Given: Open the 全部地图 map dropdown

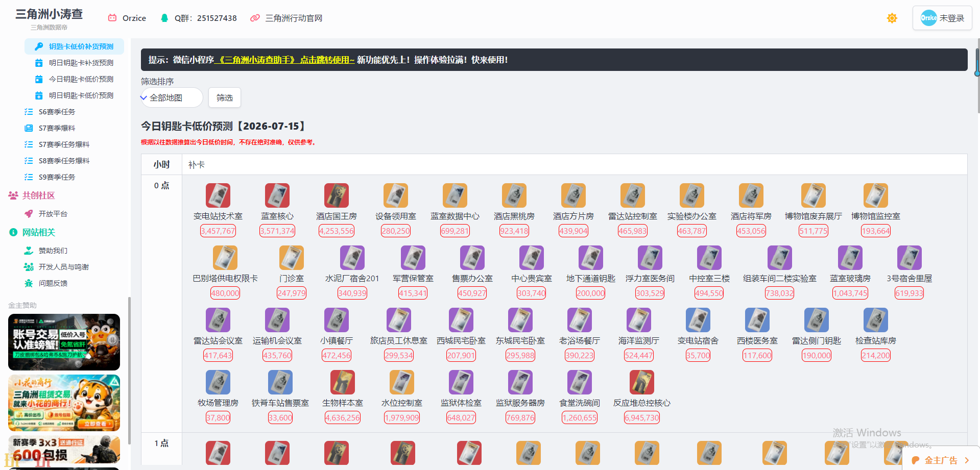Looking at the screenshot, I should [x=172, y=97].
